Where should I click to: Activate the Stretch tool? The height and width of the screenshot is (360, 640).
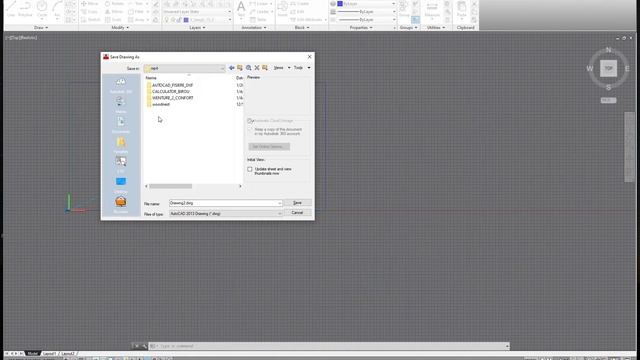pos(91,20)
